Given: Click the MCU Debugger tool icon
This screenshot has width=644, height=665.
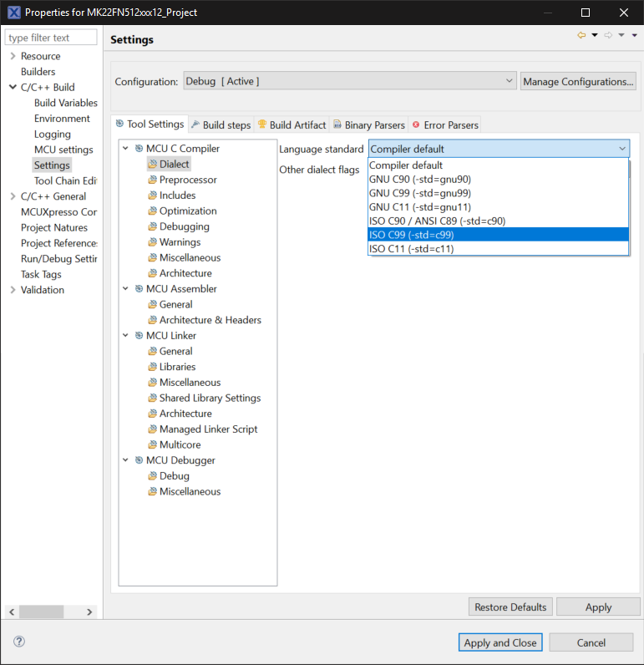Looking at the screenshot, I should (139, 460).
